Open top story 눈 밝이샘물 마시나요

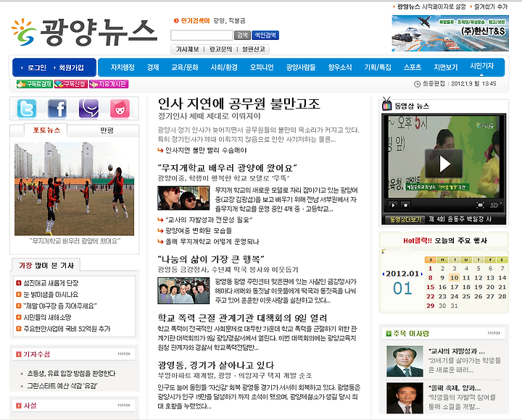(51, 295)
